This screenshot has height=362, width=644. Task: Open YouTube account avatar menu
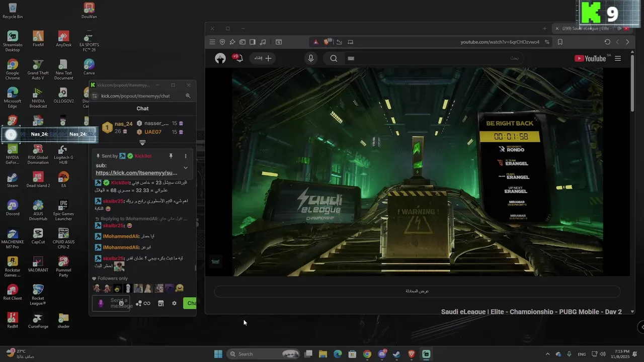220,58
